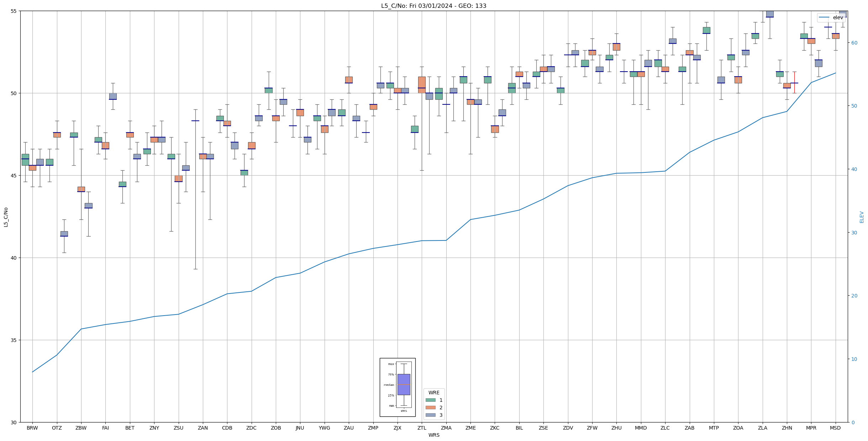Image resolution: width=868 pixels, height=441 pixels.
Task: Click the ZME station label
Action: pyautogui.click(x=470, y=428)
